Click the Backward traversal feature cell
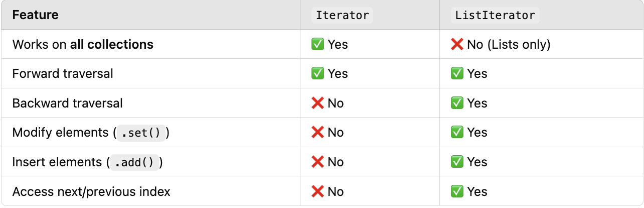 (x=67, y=103)
